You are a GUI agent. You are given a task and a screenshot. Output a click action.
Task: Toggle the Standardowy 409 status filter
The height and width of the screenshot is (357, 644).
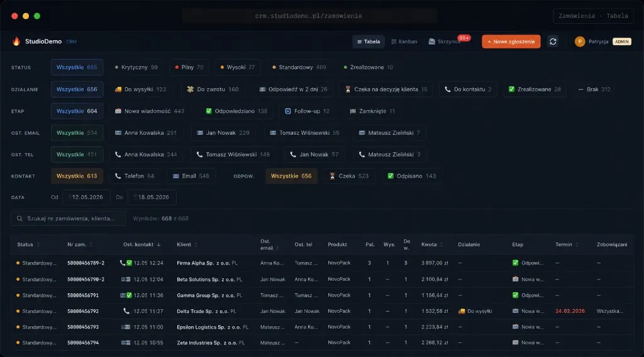(299, 67)
